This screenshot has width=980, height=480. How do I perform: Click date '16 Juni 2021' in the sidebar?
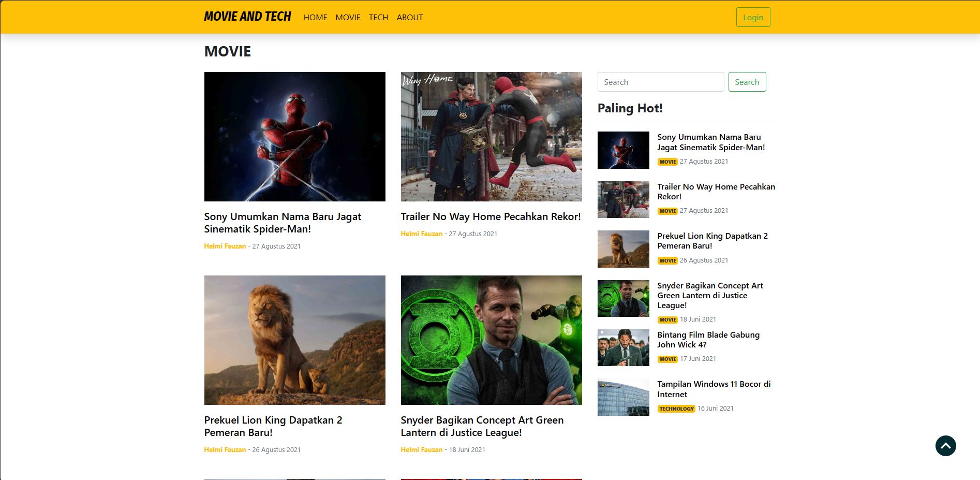click(x=716, y=408)
